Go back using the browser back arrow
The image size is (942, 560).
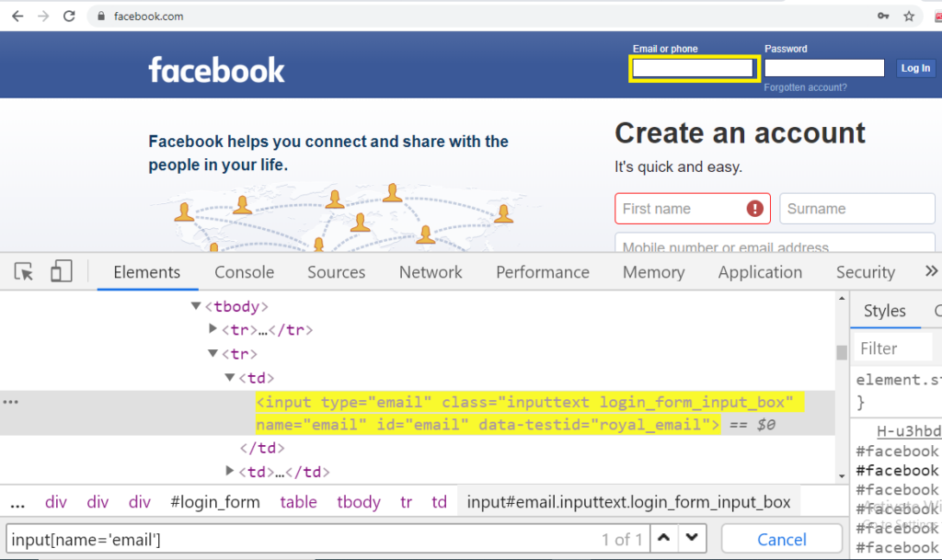[17, 17]
